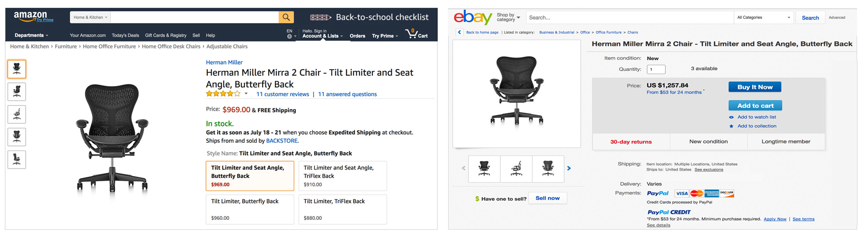868x239 pixels.
Task: Click the eBay Add to cart button
Action: point(755,106)
